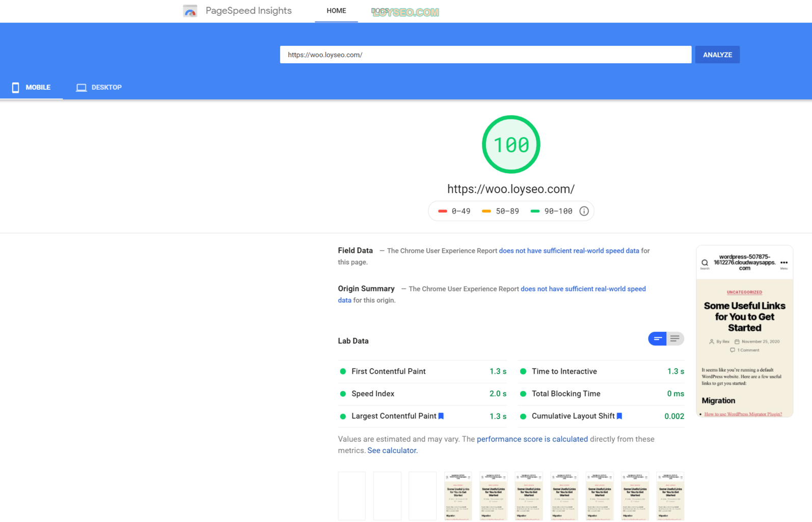Click the first blank filmstrip thumbnail

point(351,496)
